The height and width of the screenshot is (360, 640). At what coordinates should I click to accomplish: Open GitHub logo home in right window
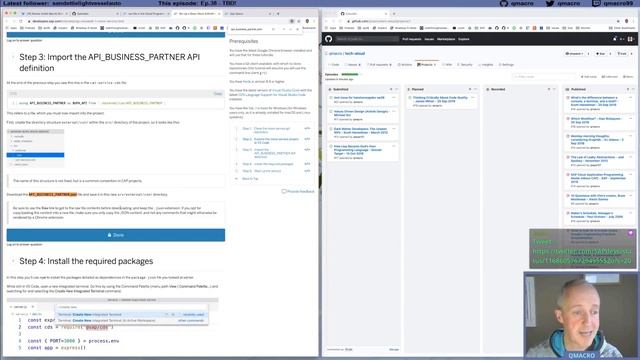pyautogui.click(x=329, y=39)
